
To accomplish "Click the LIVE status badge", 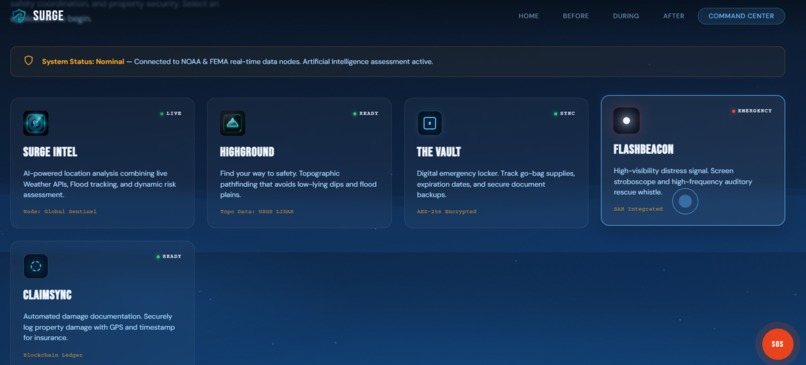I will (171, 114).
